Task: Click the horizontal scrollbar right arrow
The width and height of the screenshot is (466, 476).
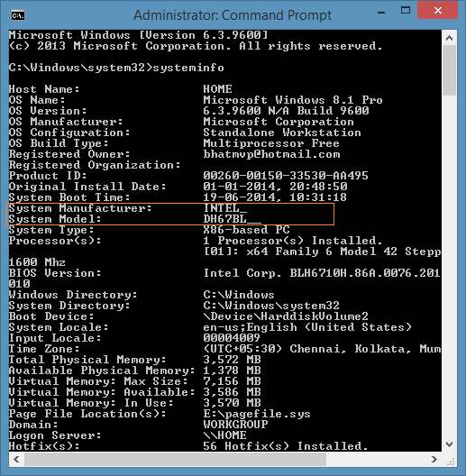Action: tap(434, 459)
